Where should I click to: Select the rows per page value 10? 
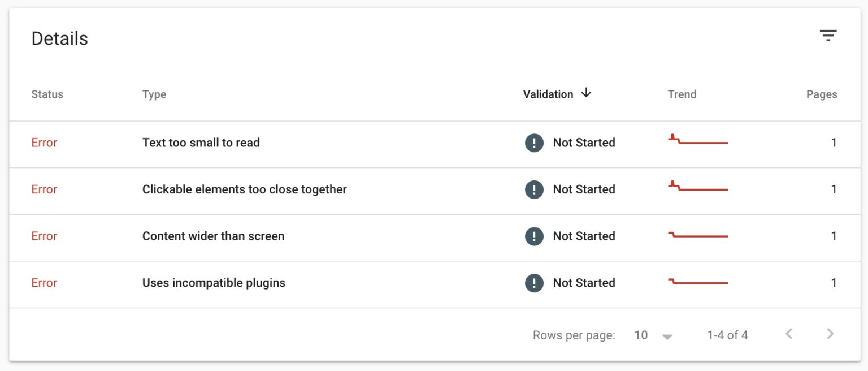point(641,335)
